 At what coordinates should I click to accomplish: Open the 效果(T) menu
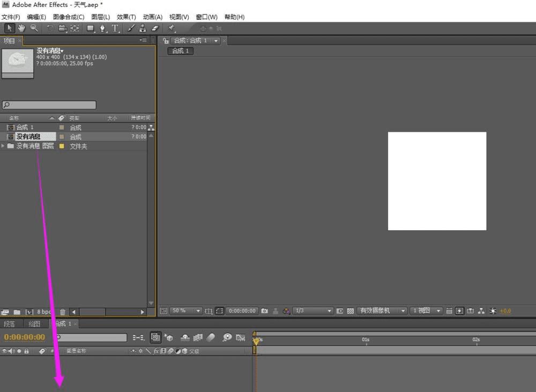coord(126,17)
